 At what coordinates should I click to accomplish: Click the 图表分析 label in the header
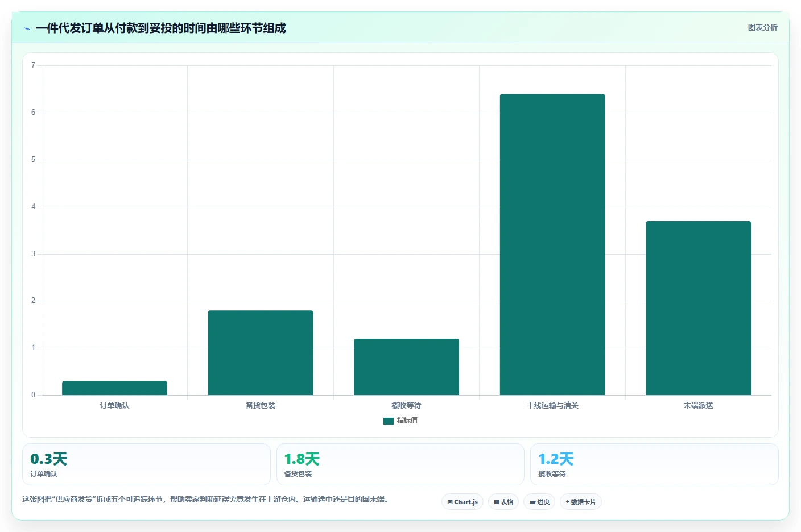pos(762,27)
